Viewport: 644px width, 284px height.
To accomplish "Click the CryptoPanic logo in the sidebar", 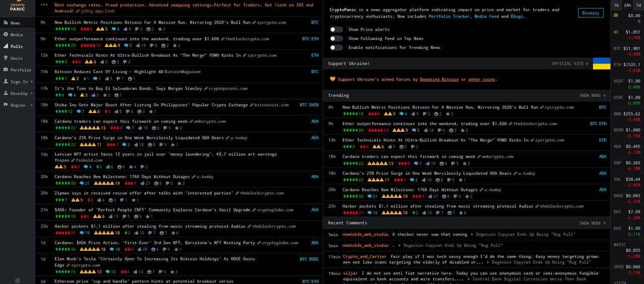I will [x=17, y=6].
